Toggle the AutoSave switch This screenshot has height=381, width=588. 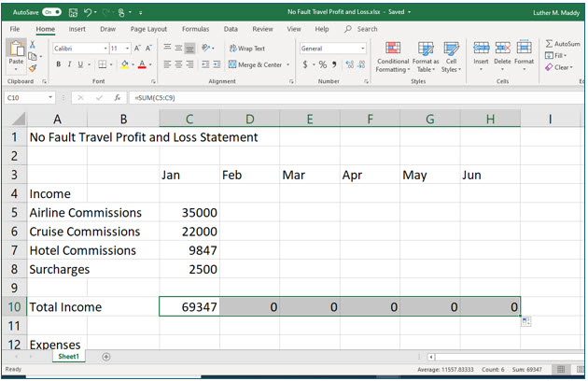coord(51,12)
